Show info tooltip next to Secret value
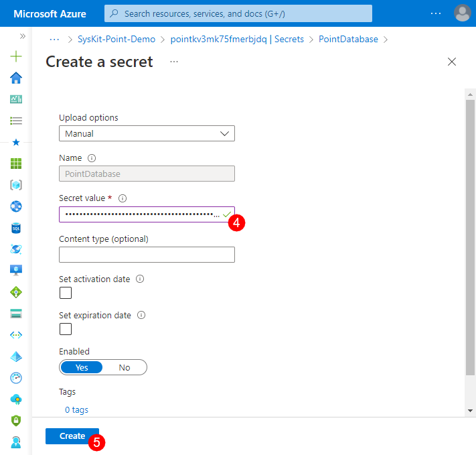476x455 pixels. [x=123, y=198]
